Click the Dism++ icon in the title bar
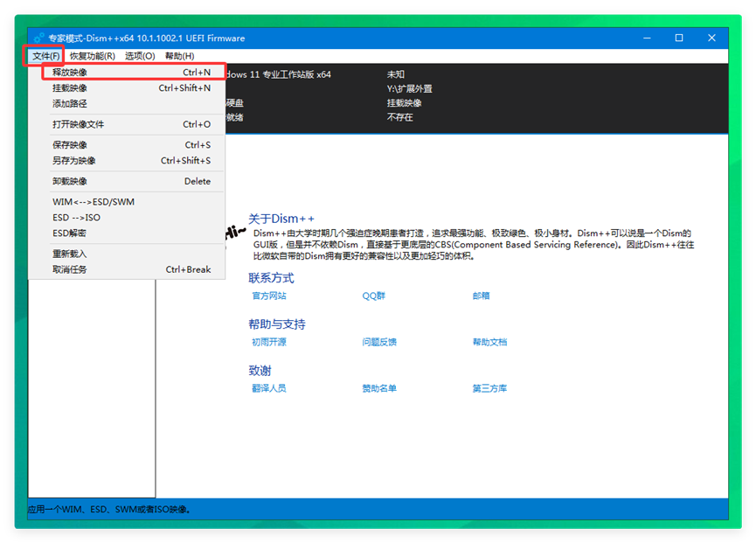This screenshot has width=756, height=543. 38,38
